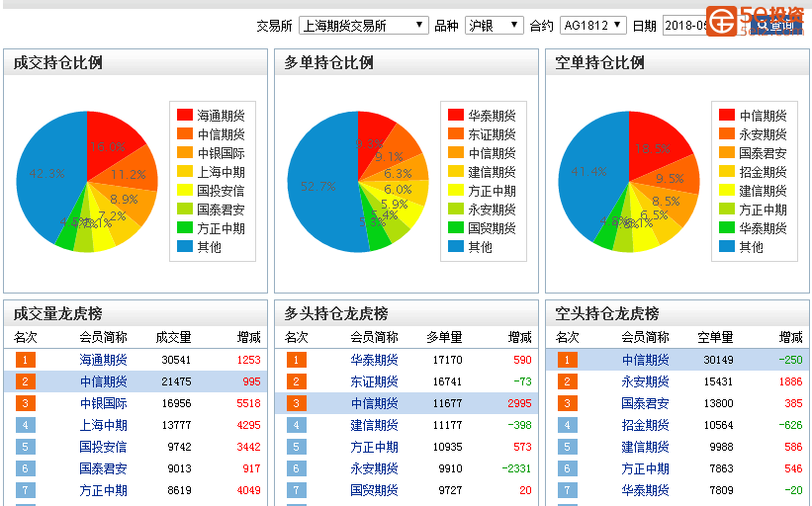Open 招金期货 link in 空头持仓龙虎榜

coord(645,425)
